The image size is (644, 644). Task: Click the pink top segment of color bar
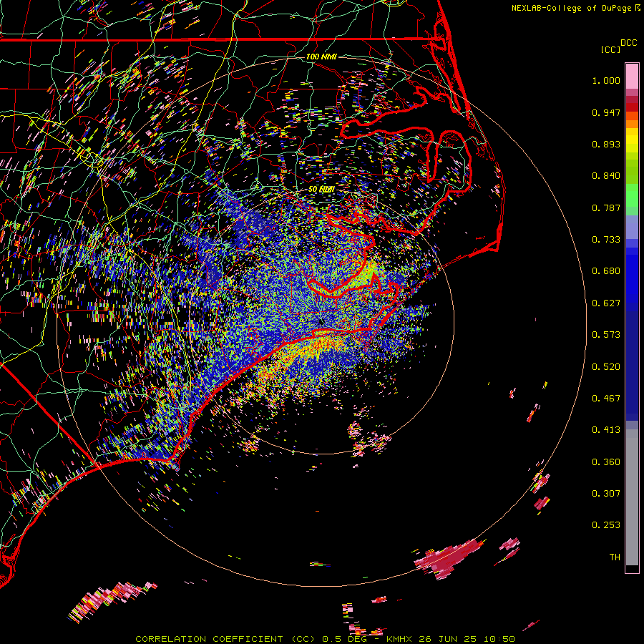tap(632, 76)
